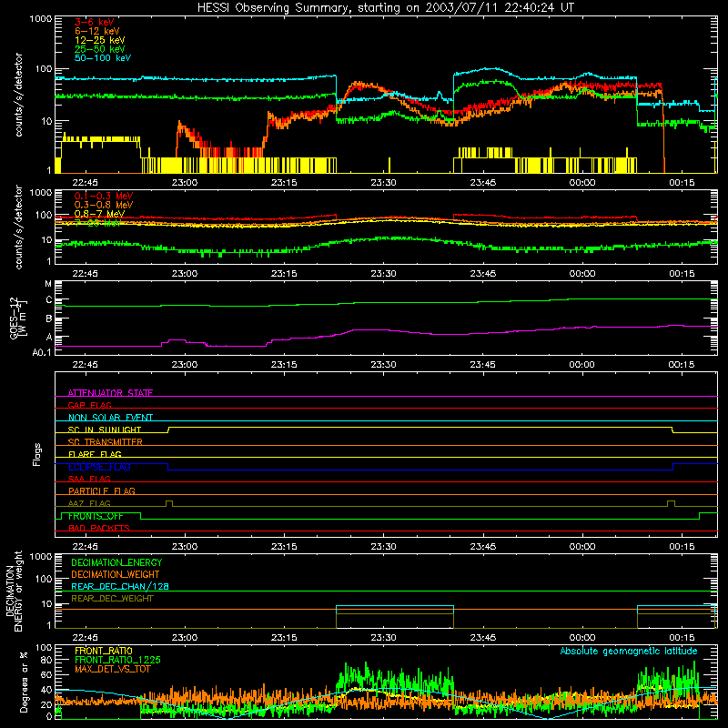The height and width of the screenshot is (728, 728).
Task: Click the GAP_FLAG label
Action: [x=89, y=405]
